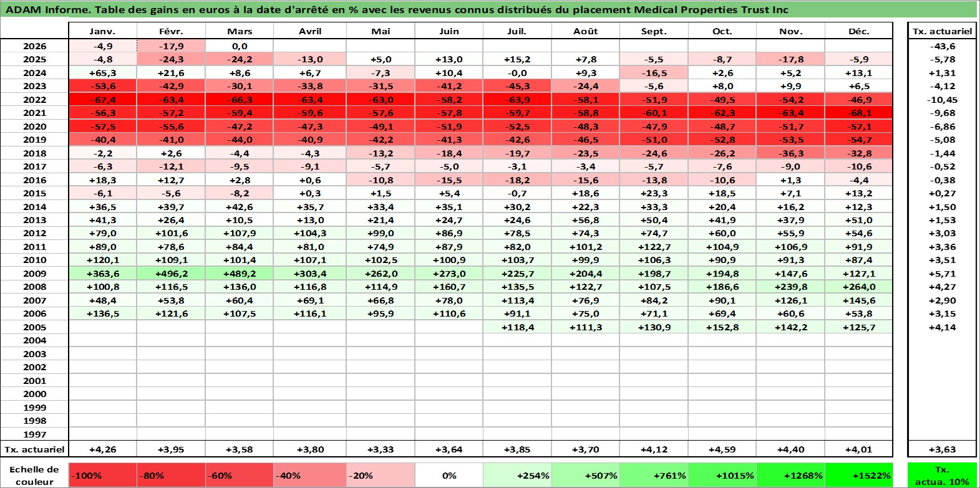The width and height of the screenshot is (980, 488).
Task: Select the Oct. actuarial total +4,59
Action: point(722,449)
